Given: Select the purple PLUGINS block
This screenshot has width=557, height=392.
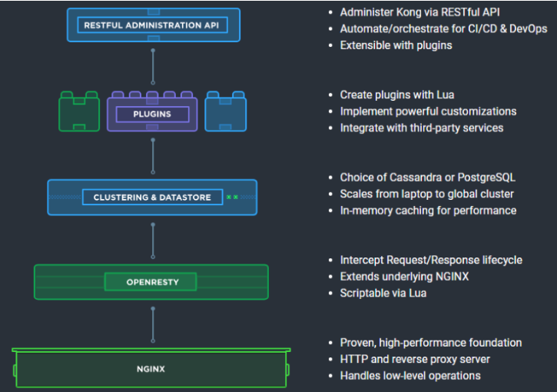Looking at the screenshot, I should 152,114.
